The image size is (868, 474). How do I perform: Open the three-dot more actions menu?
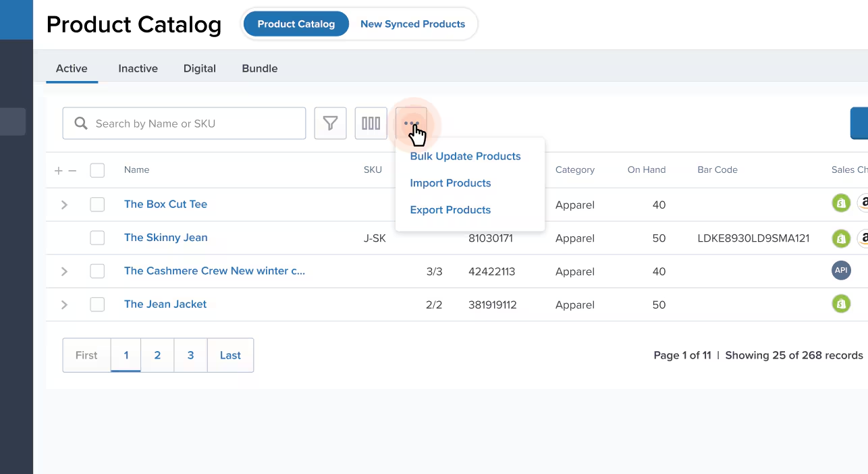411,123
